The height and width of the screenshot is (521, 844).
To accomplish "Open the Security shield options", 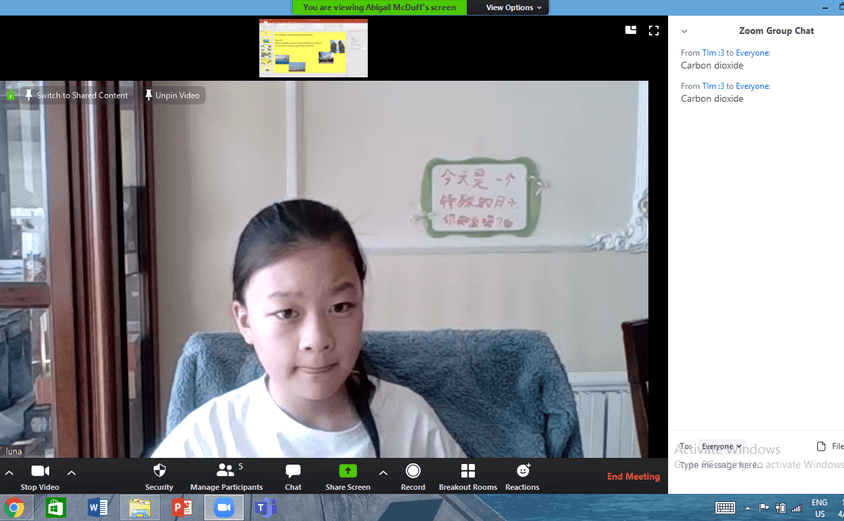I will (159, 471).
